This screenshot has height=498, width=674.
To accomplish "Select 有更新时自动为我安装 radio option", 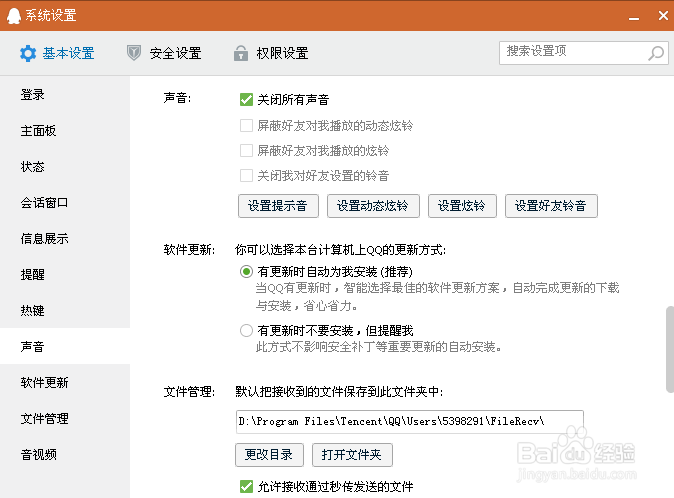I will coord(246,272).
